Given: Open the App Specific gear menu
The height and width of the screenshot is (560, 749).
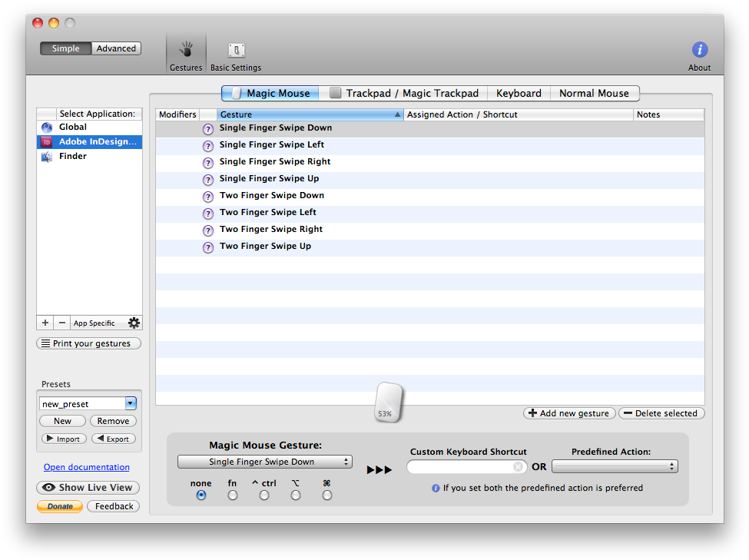Looking at the screenshot, I should (x=134, y=323).
